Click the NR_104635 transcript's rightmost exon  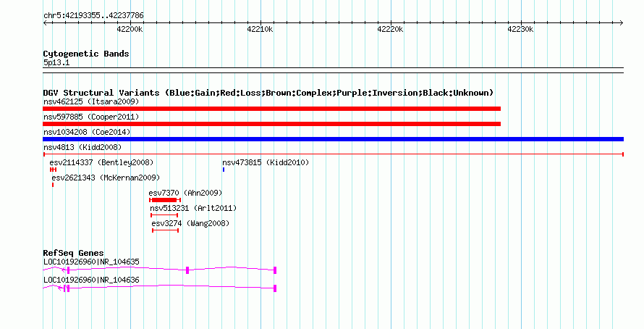tap(275, 270)
